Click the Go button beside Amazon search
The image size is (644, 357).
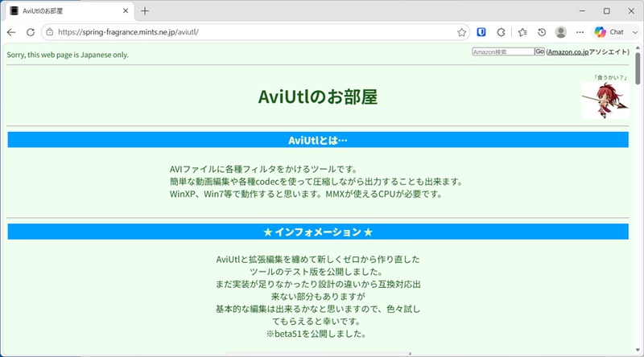(x=539, y=51)
